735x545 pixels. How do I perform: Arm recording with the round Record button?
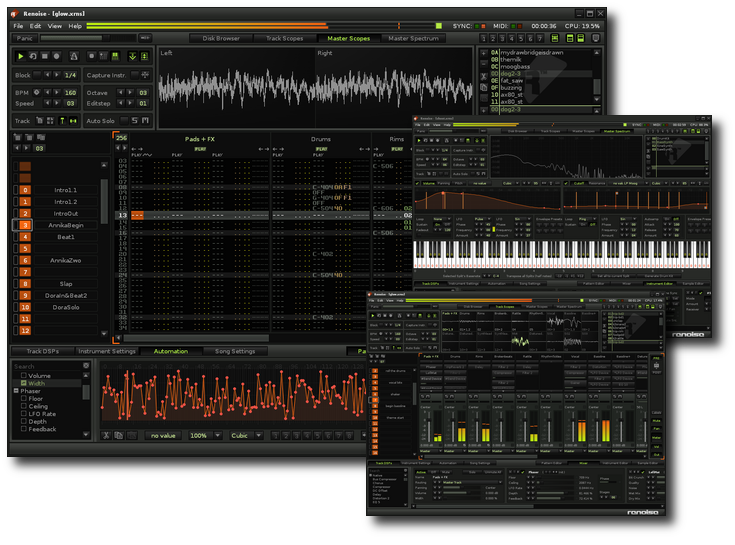click(57, 56)
